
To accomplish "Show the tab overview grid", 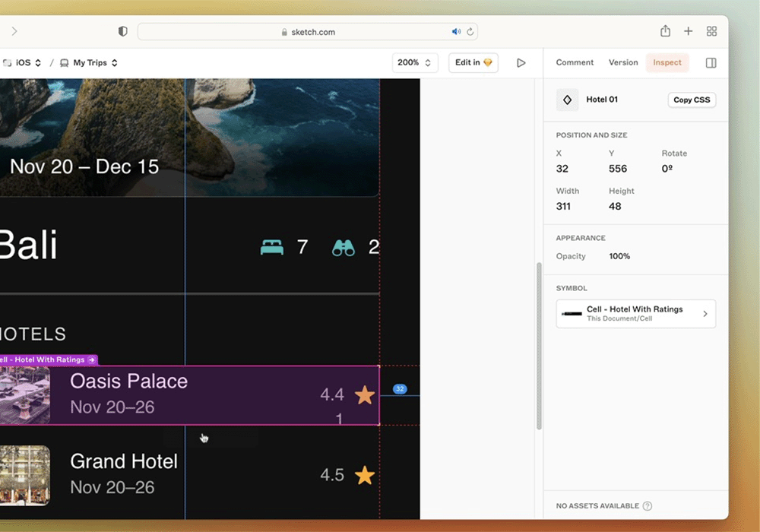I will click(711, 31).
